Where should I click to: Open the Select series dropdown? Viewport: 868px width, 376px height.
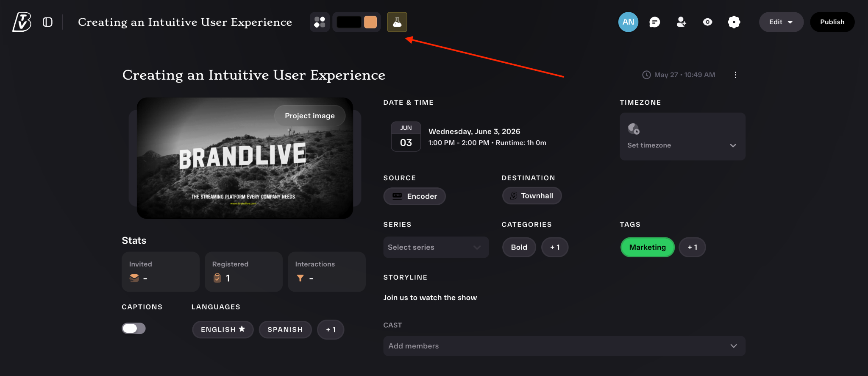click(436, 247)
